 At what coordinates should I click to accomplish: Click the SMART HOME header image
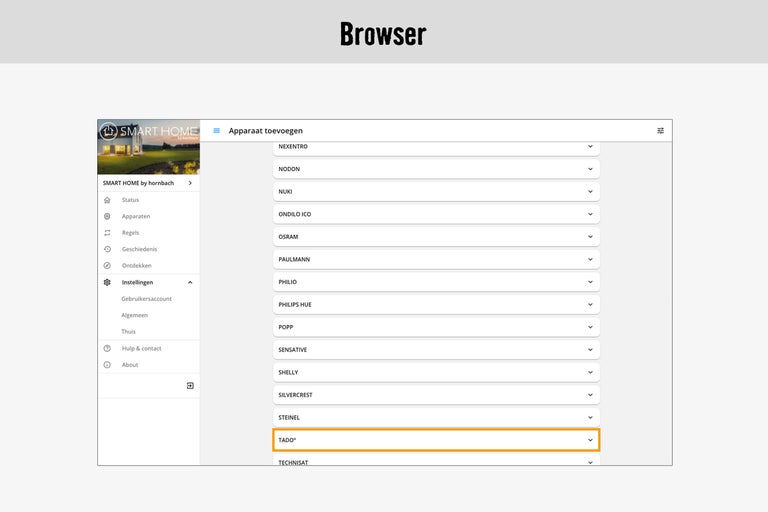pyautogui.click(x=148, y=147)
